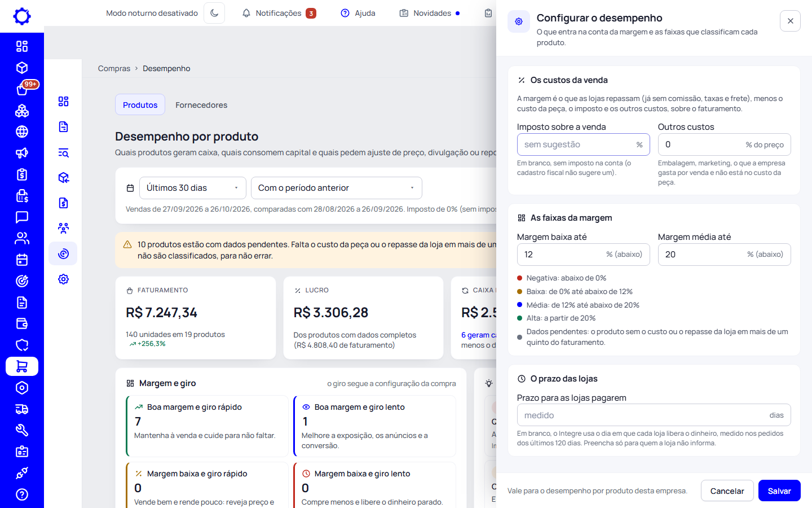The height and width of the screenshot is (508, 812).
Task: Open the Boa margem e giro rápido card
Action: (x=207, y=426)
